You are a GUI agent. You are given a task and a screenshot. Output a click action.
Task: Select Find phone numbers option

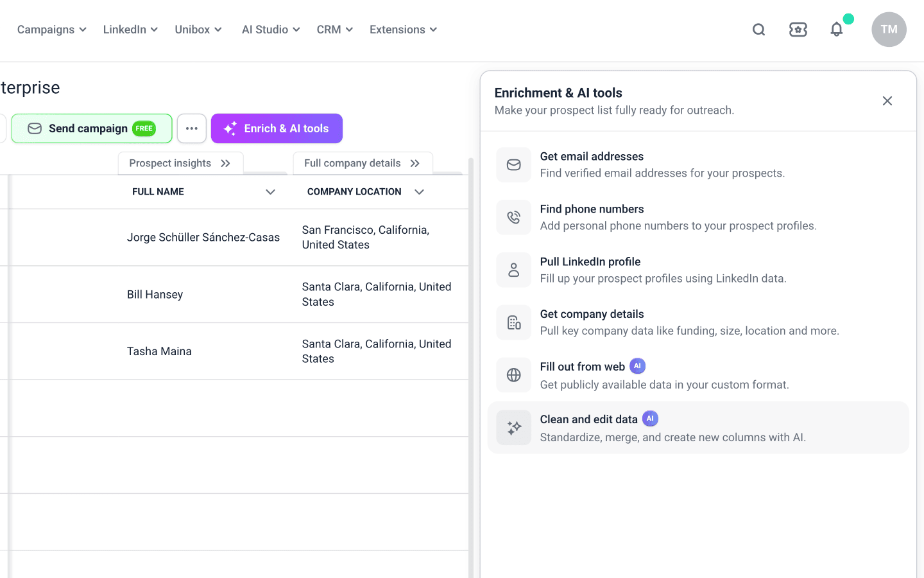[x=698, y=218]
